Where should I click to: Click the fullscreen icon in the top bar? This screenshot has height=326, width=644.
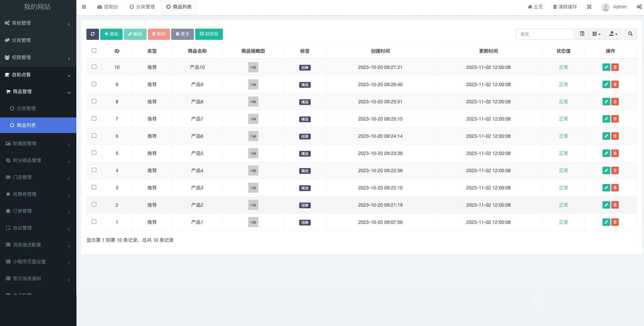tap(589, 7)
